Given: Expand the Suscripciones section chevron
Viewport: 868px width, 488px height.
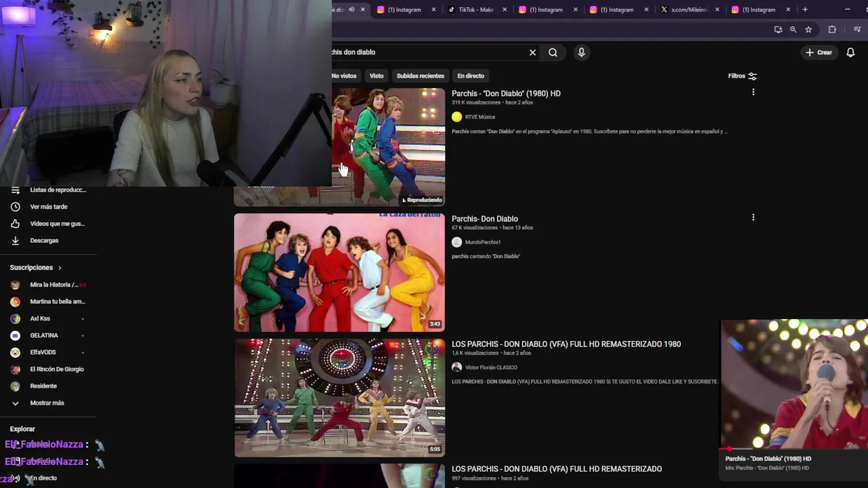Looking at the screenshot, I should click(x=60, y=268).
